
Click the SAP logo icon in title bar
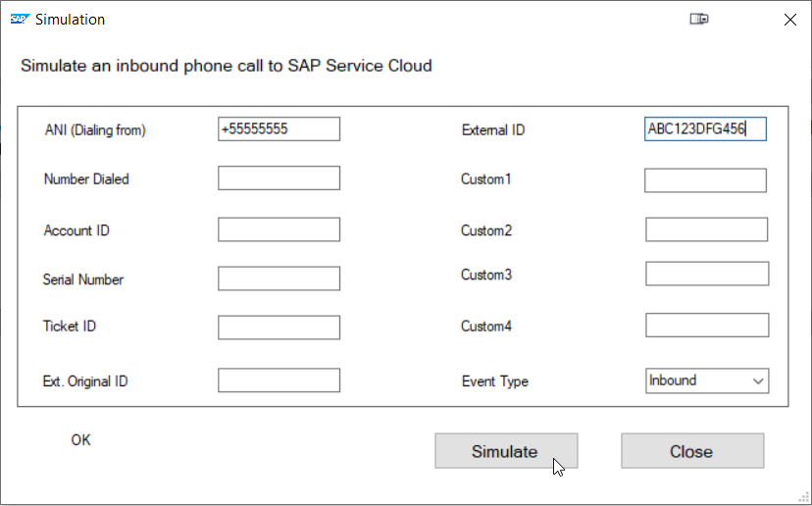(21, 20)
